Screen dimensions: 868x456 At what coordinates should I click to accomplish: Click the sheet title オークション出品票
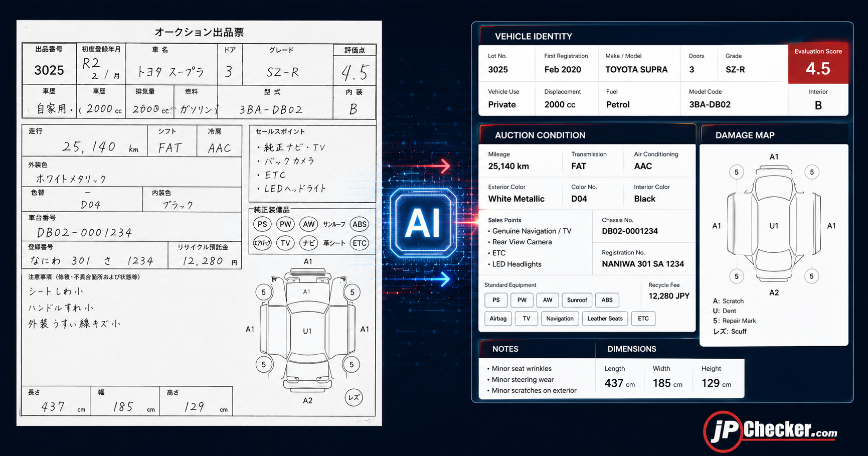click(199, 32)
